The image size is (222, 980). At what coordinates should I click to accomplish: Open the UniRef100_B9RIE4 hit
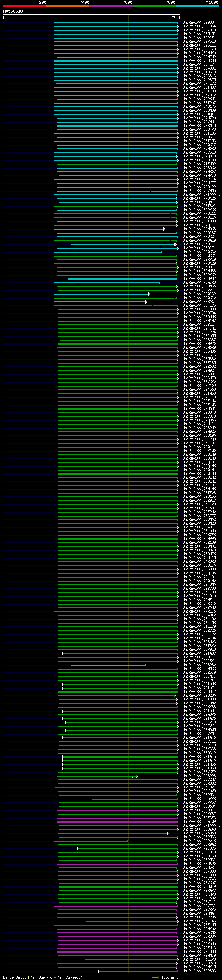click(x=199, y=38)
